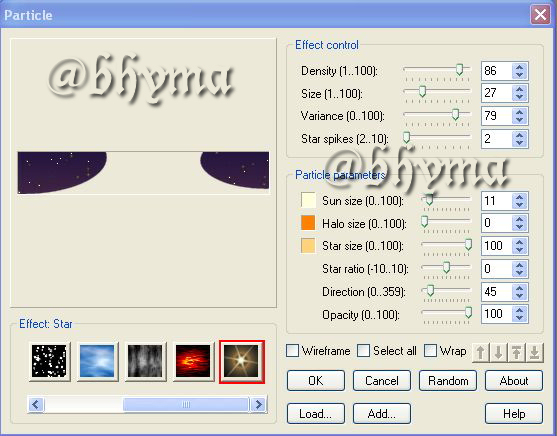557x436 pixels.
Task: Open the orange Halo size color swatch
Action: click(x=308, y=223)
